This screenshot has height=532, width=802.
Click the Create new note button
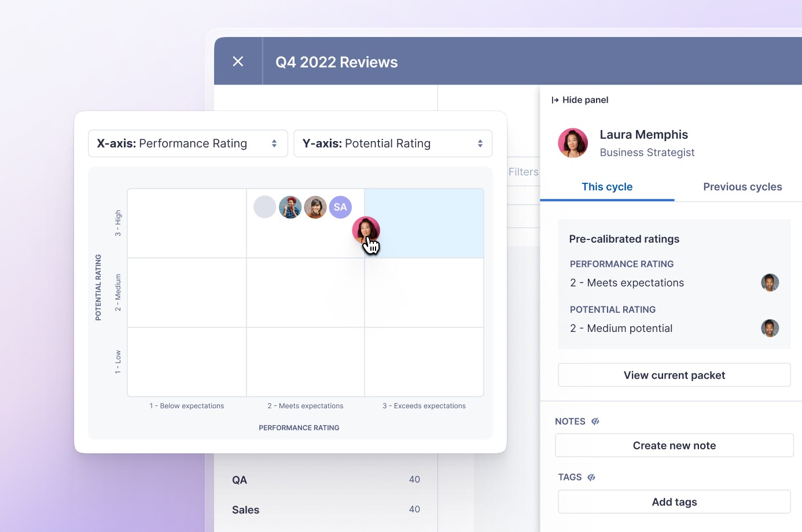674,445
